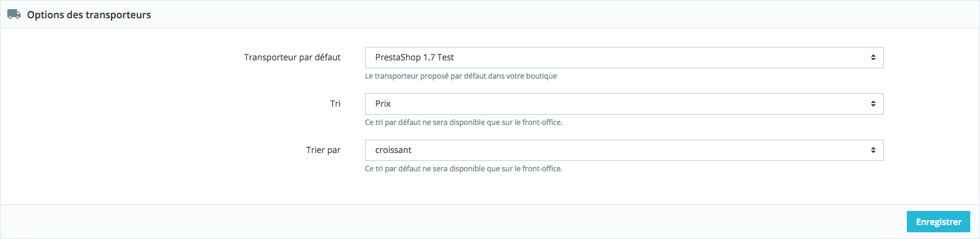
Task: Click the Tri field label
Action: point(335,104)
